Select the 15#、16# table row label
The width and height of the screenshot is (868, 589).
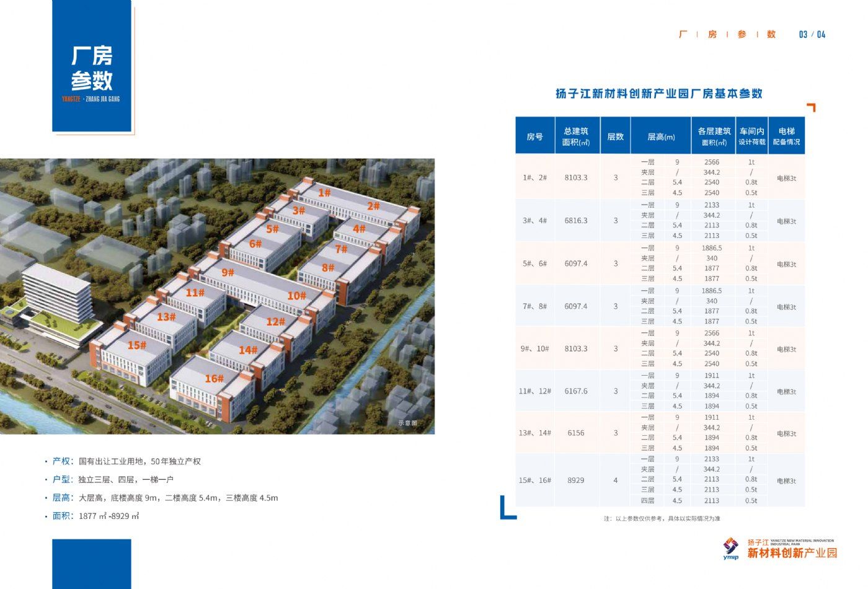click(534, 480)
